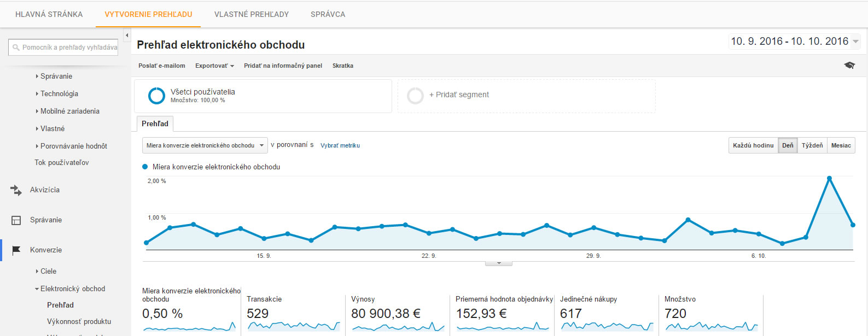The width and height of the screenshot is (868, 336).
Task: Click the Všetci používatelia segment circle icon
Action: coord(156,96)
